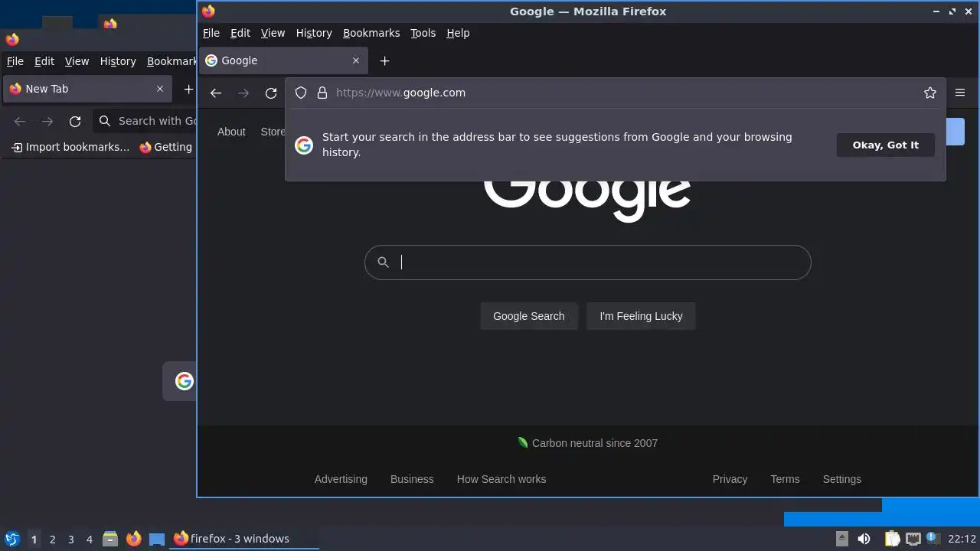Click Carbon neutral since 2007 link
The width and height of the screenshot is (980, 551).
point(588,443)
